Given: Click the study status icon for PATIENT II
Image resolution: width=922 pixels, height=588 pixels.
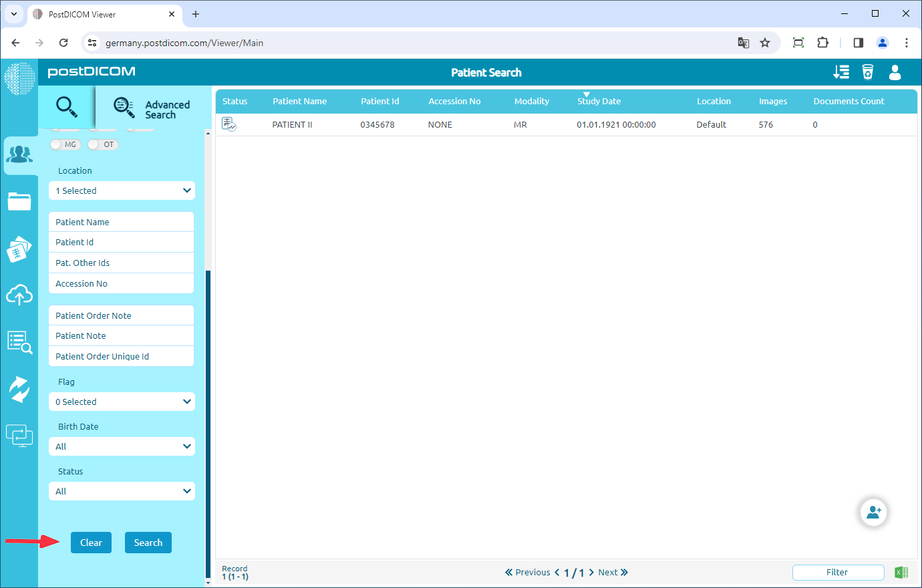Looking at the screenshot, I should pyautogui.click(x=228, y=124).
